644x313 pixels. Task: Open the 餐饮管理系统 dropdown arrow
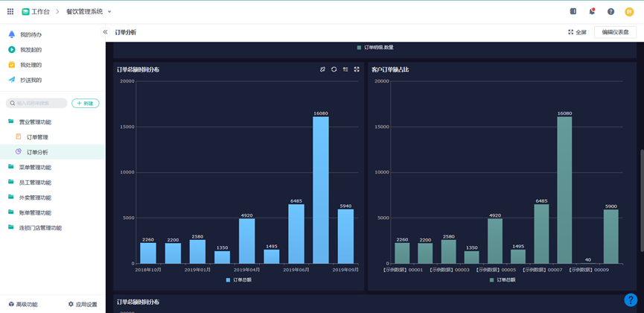[x=109, y=12]
